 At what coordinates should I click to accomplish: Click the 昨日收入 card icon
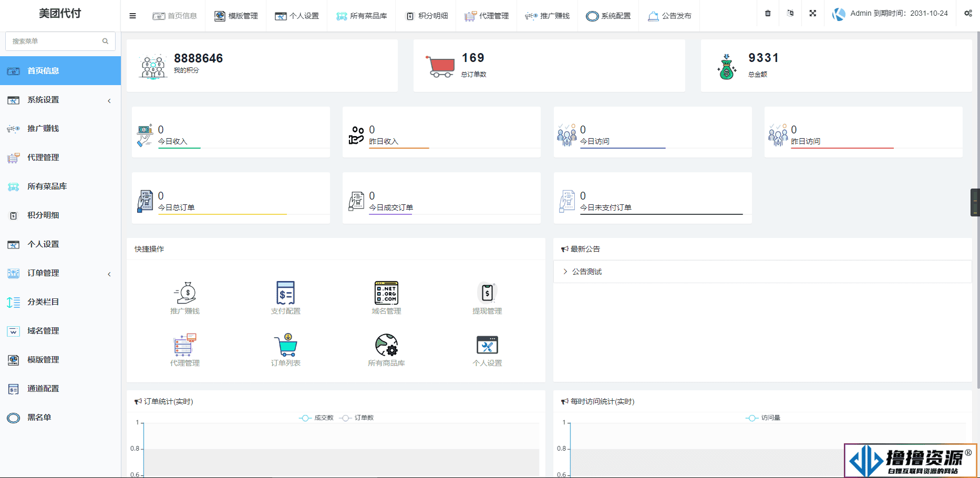point(356,135)
